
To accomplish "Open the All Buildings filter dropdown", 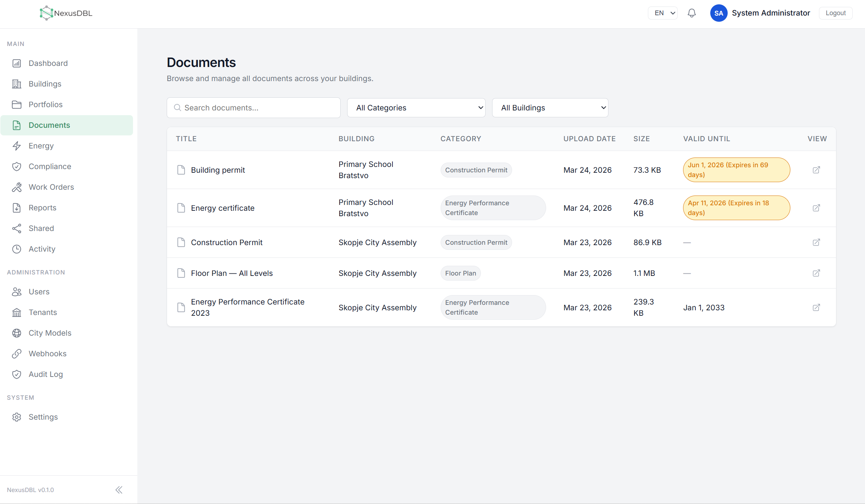I will pos(550,108).
